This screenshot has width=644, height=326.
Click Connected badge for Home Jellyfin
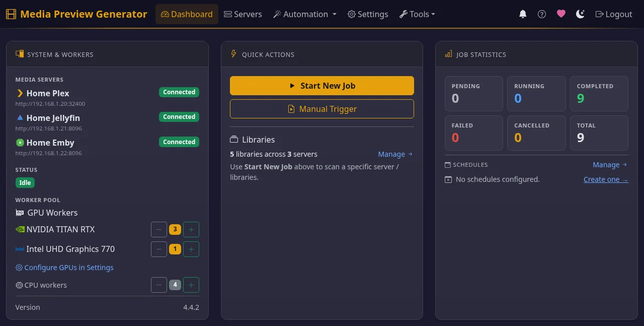click(179, 117)
